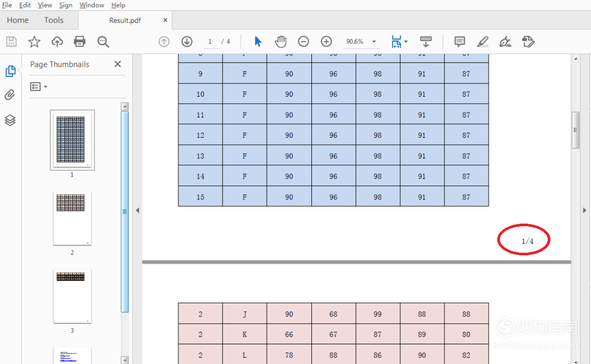The height and width of the screenshot is (364, 591).
Task: Click the fit width page icon
Action: coord(397,42)
